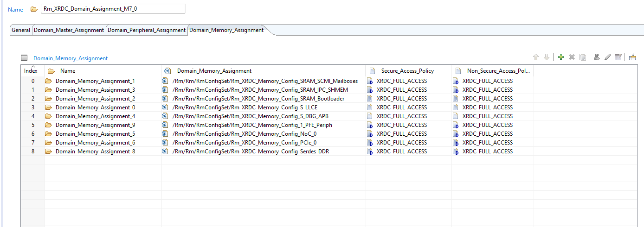
Task: Click the table-with-pencil edit icon
Action: [x=618, y=57]
